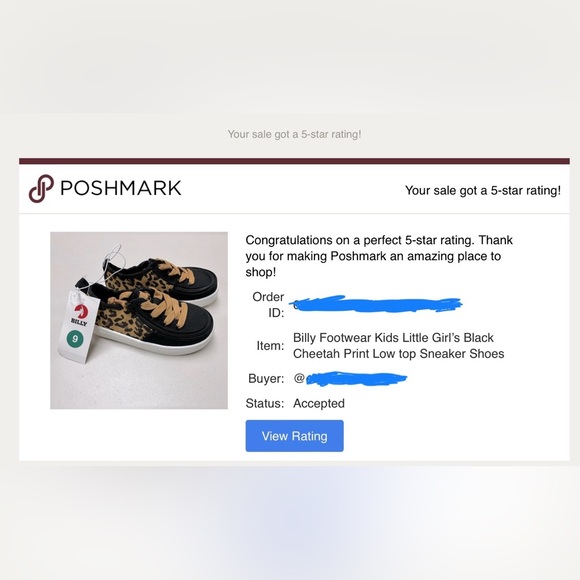
Task: Click the POSHMARK wordmark text
Action: pyautogui.click(x=121, y=188)
